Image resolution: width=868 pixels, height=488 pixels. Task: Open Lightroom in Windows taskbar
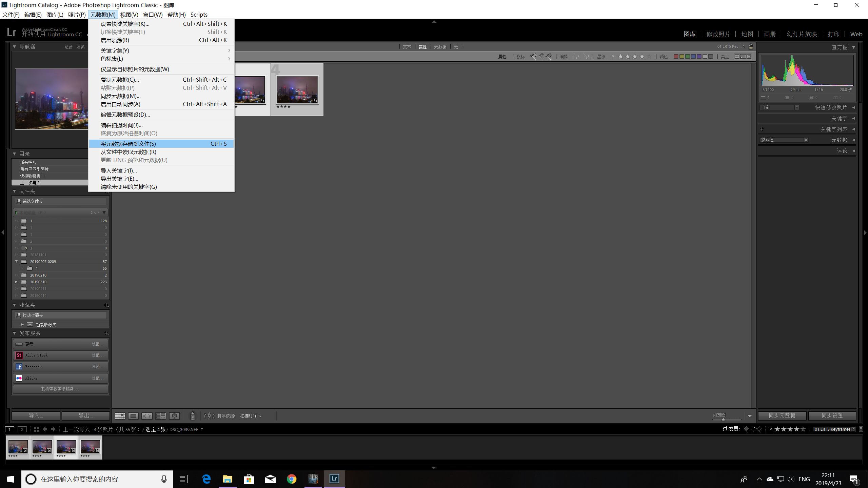click(334, 479)
